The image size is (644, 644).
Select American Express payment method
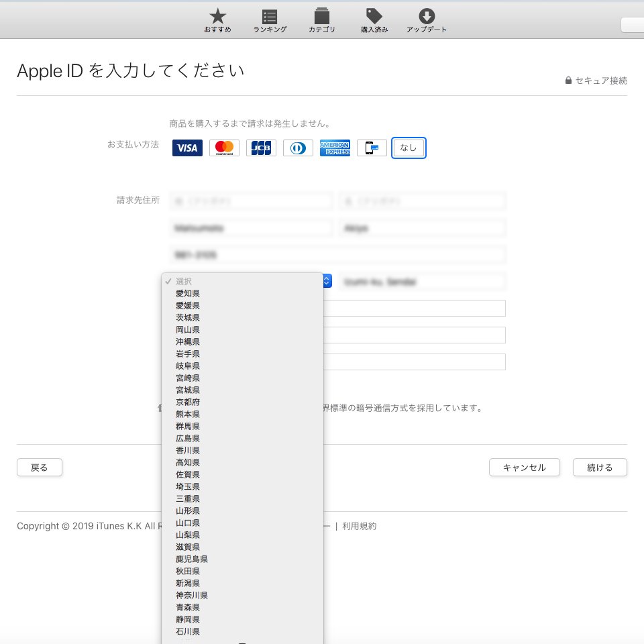(335, 148)
